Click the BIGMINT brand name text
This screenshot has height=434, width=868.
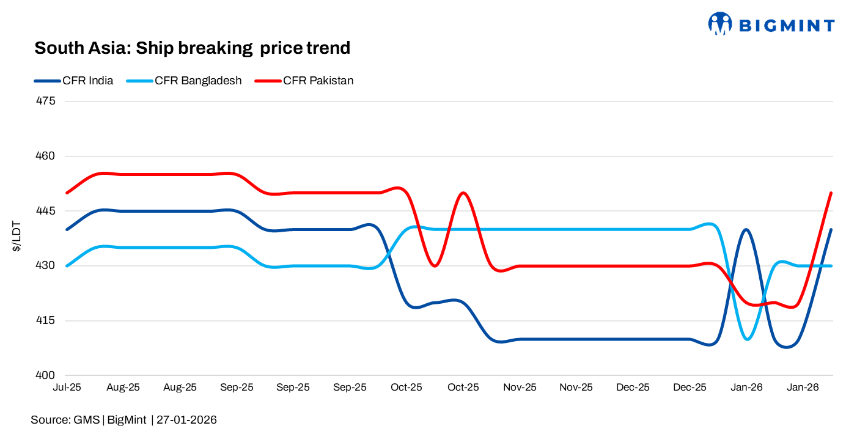[787, 26]
